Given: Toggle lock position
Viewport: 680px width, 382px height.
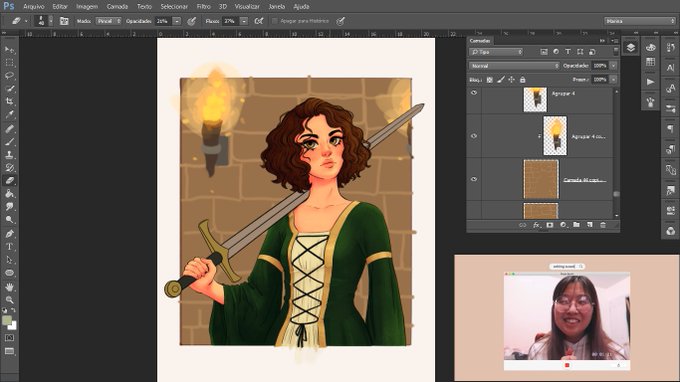Looking at the screenshot, I should [x=511, y=80].
